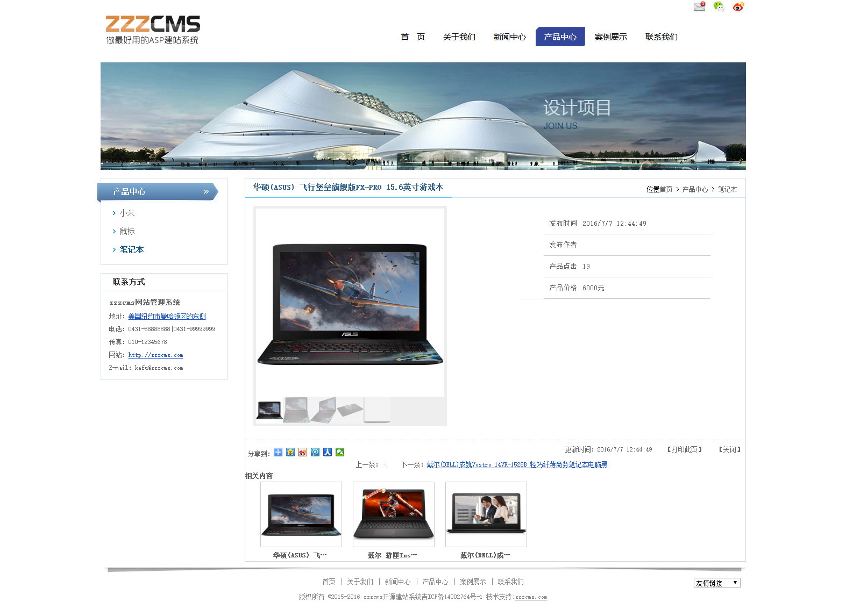Click 首页 in the breadcrumb
This screenshot has width=846, height=616.
point(666,189)
